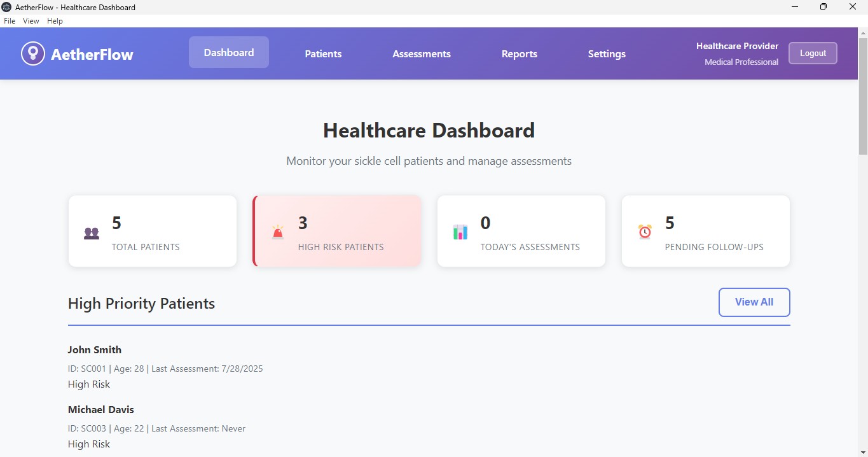Screen dimensions: 868x457
Task: Switch to the Assessments tab
Action: click(422, 53)
